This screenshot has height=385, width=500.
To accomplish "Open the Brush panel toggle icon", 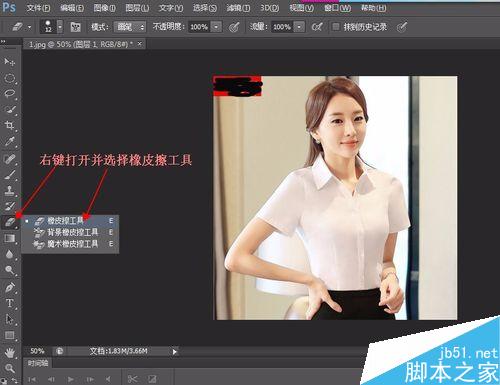I will [x=76, y=27].
